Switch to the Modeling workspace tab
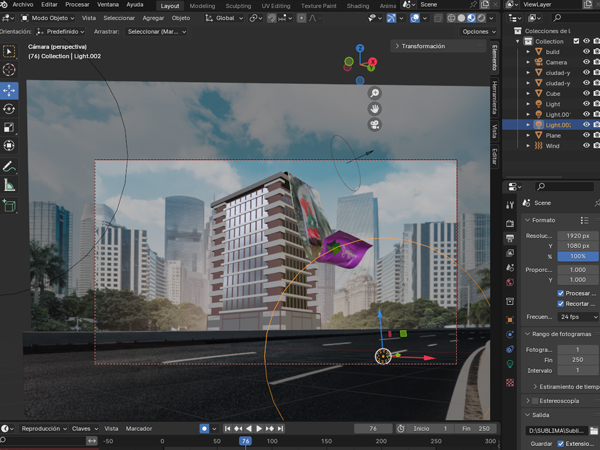Image resolution: width=600 pixels, height=450 pixels. [x=202, y=5]
